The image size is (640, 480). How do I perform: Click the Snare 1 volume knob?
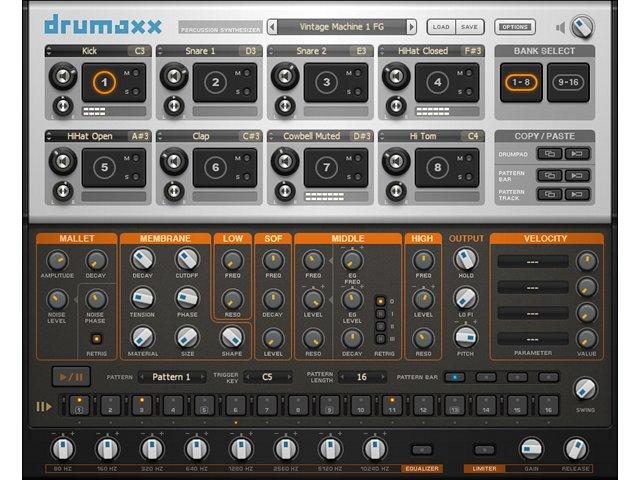174,76
